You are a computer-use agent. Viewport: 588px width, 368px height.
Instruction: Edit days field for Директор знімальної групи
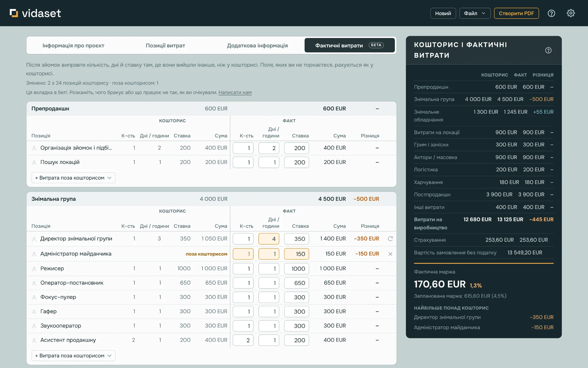[269, 239]
